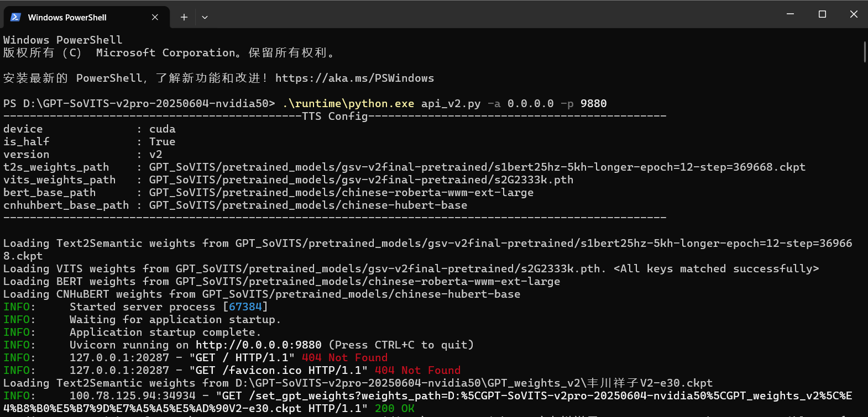
Task: Click the "cnhuhbert_base_path" config key
Action: pyautogui.click(x=66, y=205)
